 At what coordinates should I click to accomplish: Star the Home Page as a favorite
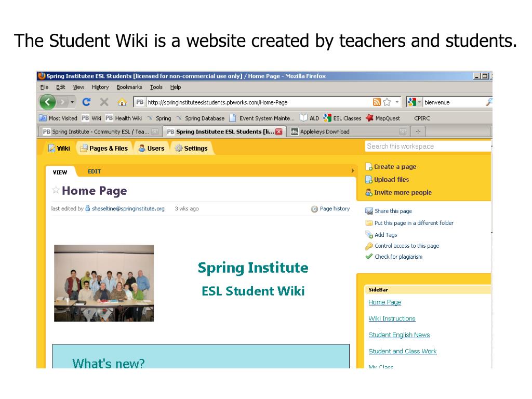[56, 190]
